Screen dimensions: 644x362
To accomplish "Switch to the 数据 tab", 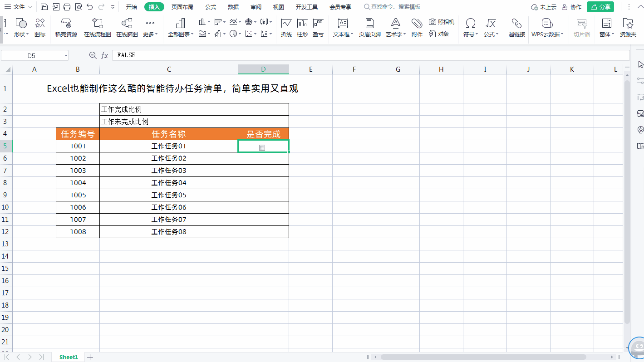I will pyautogui.click(x=233, y=7).
